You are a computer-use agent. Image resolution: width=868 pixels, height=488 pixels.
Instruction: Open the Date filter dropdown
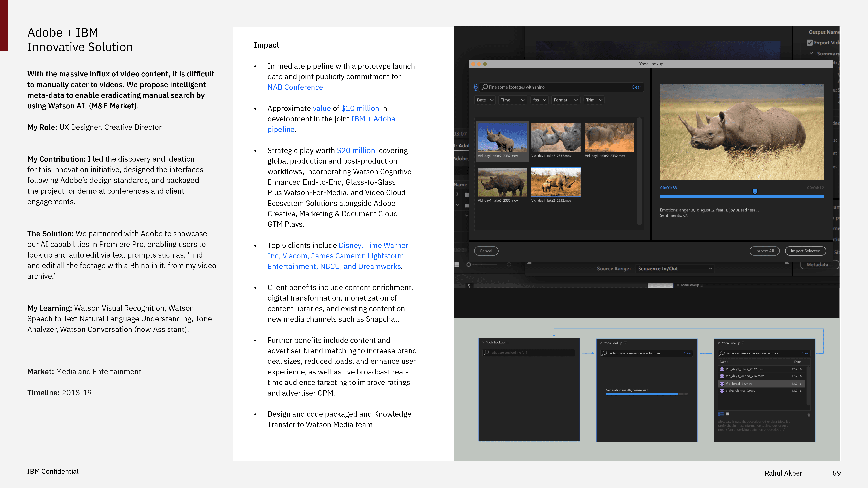coord(485,100)
